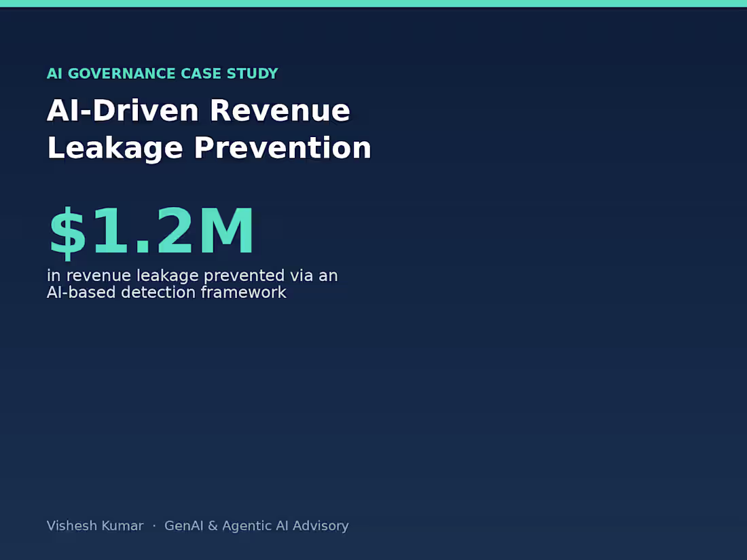Select the 'AI GOVERNANCE CASE STUDY' heading text
This screenshot has height=560, width=747.
point(162,73)
